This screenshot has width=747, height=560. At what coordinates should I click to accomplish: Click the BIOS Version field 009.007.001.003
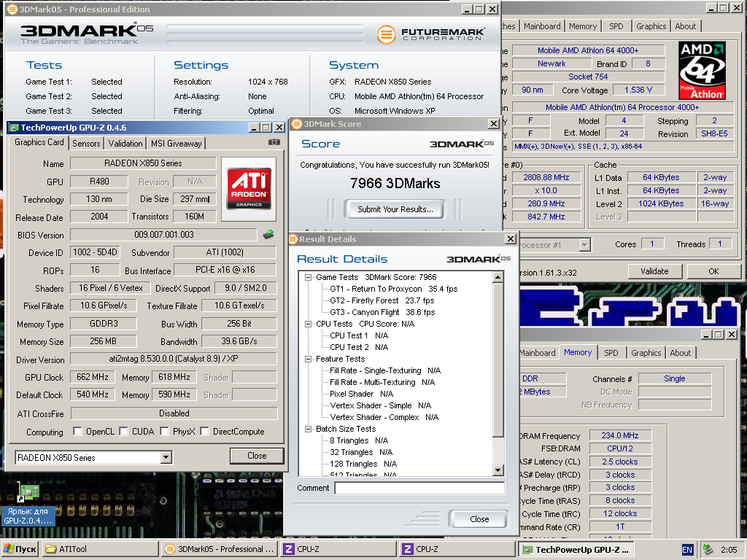(164, 235)
